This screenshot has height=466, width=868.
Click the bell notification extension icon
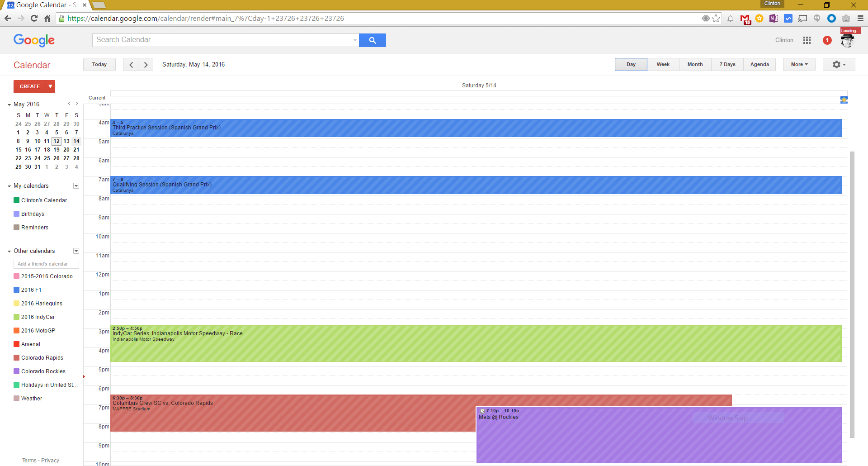point(730,19)
